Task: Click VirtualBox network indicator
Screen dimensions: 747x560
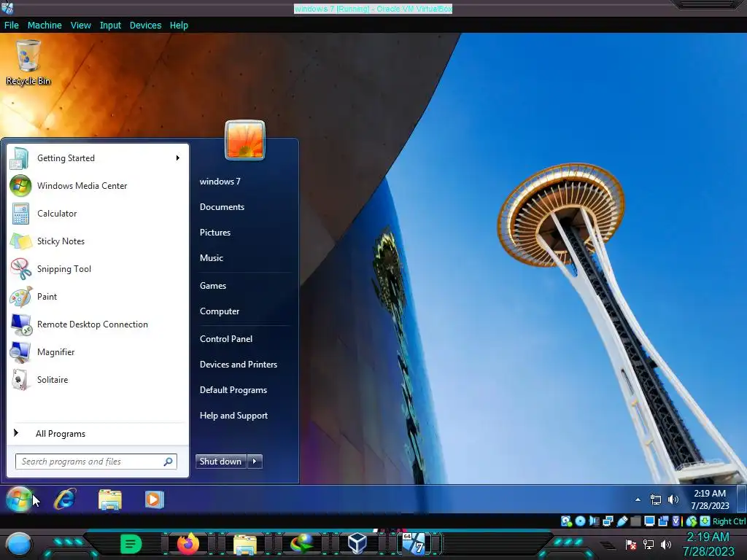Action: (608, 521)
